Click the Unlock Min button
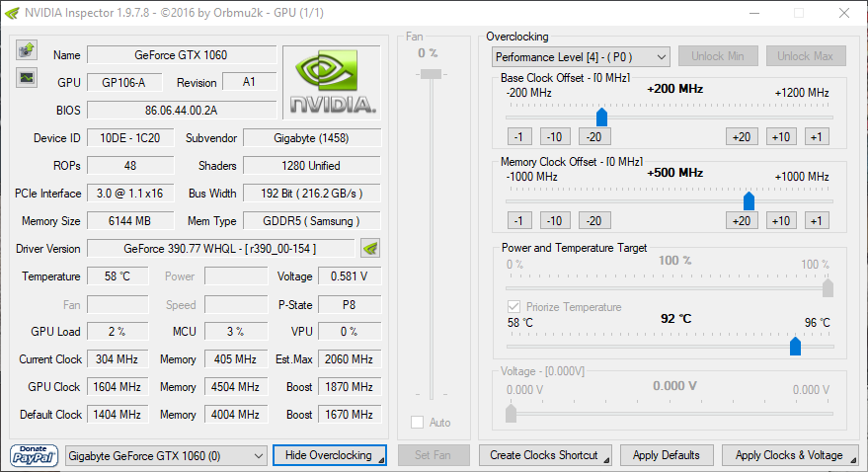Screen dimensions: 868x472 [x=718, y=56]
